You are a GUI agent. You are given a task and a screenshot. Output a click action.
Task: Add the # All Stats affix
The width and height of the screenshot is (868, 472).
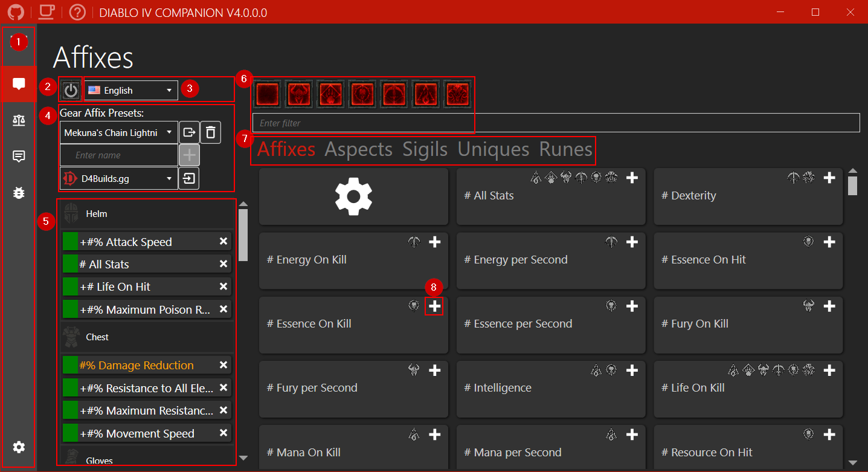[x=632, y=178]
